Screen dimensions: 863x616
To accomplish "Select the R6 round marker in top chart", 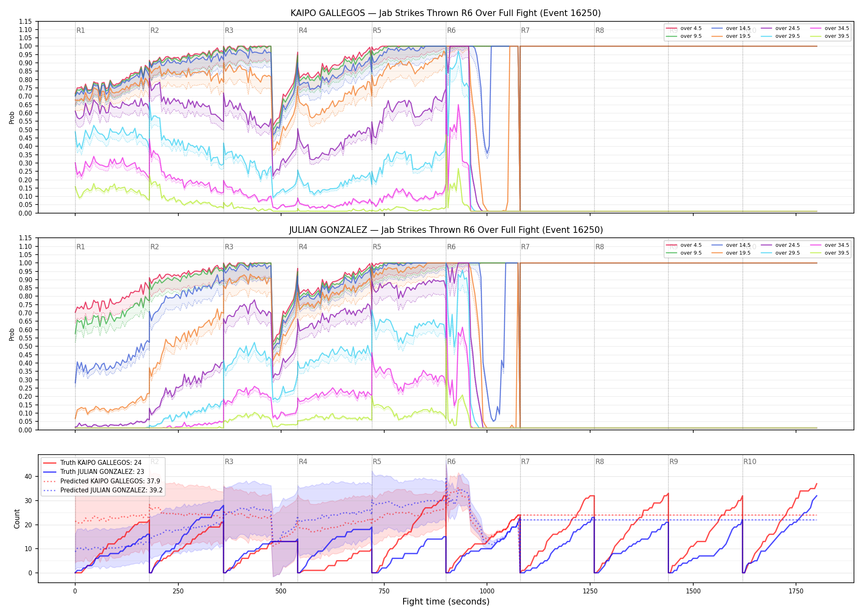I will tap(451, 30).
